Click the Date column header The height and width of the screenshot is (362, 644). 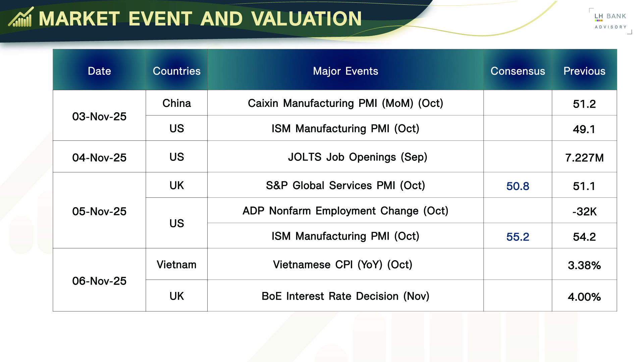[99, 71]
